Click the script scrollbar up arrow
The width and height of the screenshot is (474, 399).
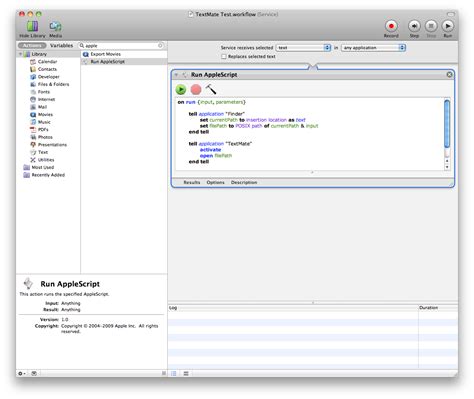[x=447, y=160]
